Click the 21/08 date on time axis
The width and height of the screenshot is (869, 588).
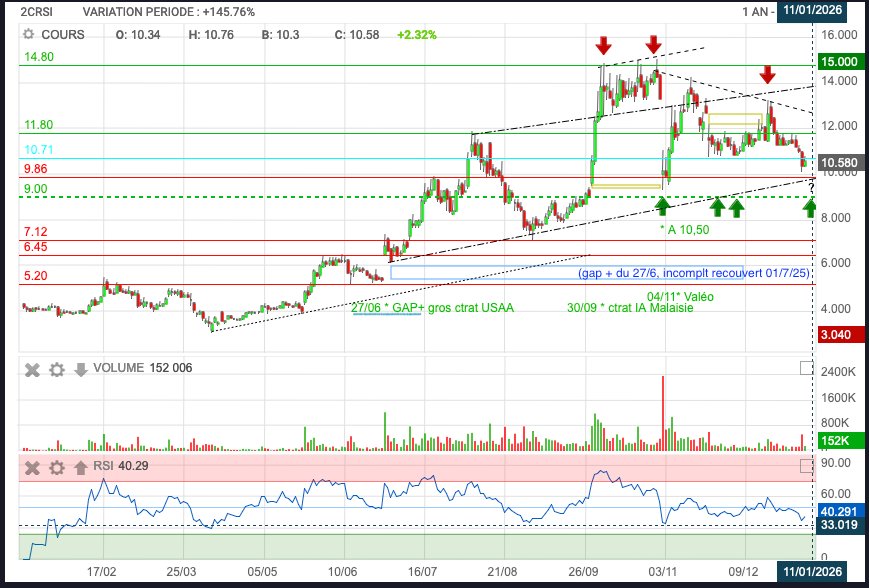[x=503, y=571]
